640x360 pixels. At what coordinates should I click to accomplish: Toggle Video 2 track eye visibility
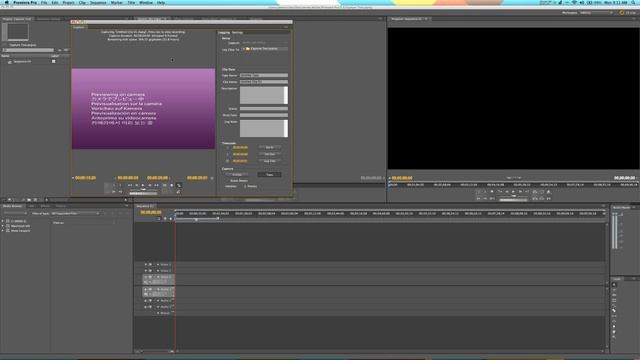[146, 271]
